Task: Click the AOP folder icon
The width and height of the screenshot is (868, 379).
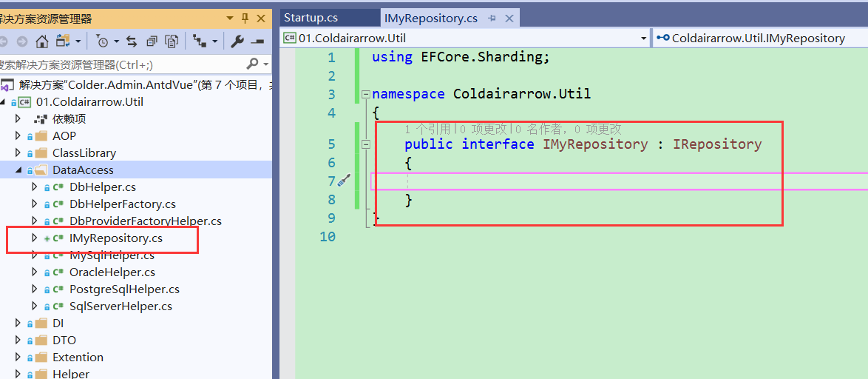Action: pos(41,136)
